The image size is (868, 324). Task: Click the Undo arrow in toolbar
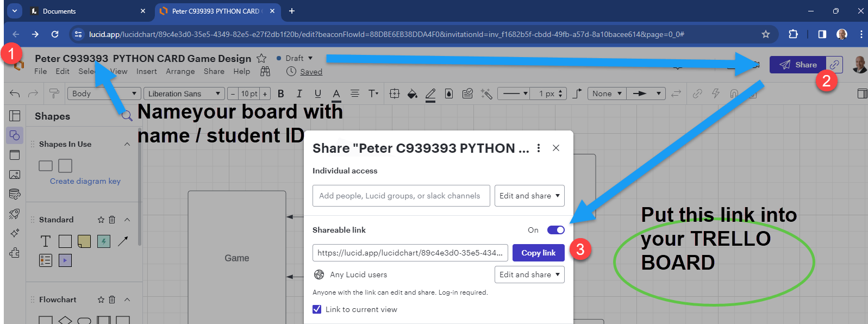click(x=15, y=94)
